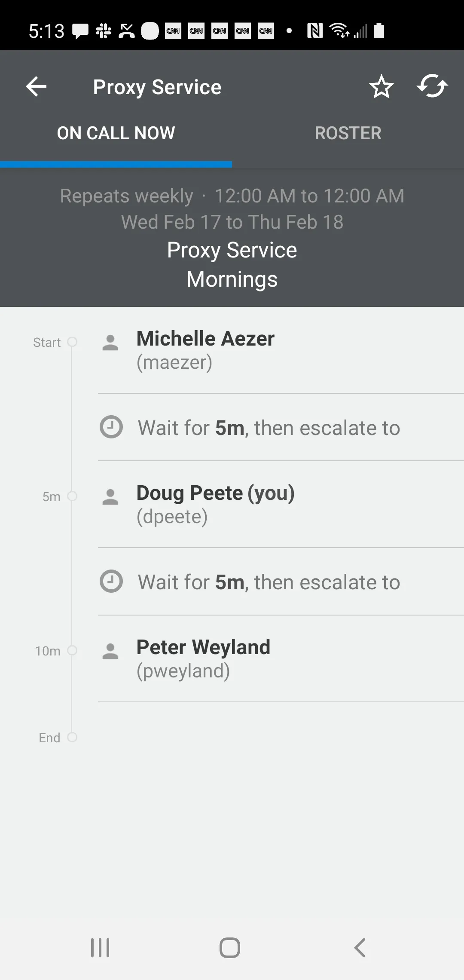This screenshot has height=980, width=464.
Task: Tap person icon beside Michelle Aezer
Action: tap(110, 343)
